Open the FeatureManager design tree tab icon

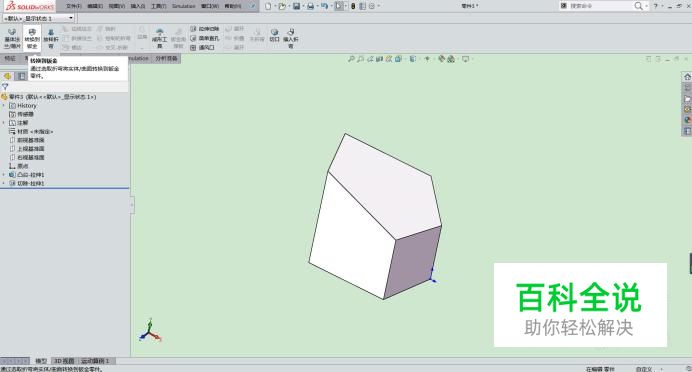click(8, 76)
